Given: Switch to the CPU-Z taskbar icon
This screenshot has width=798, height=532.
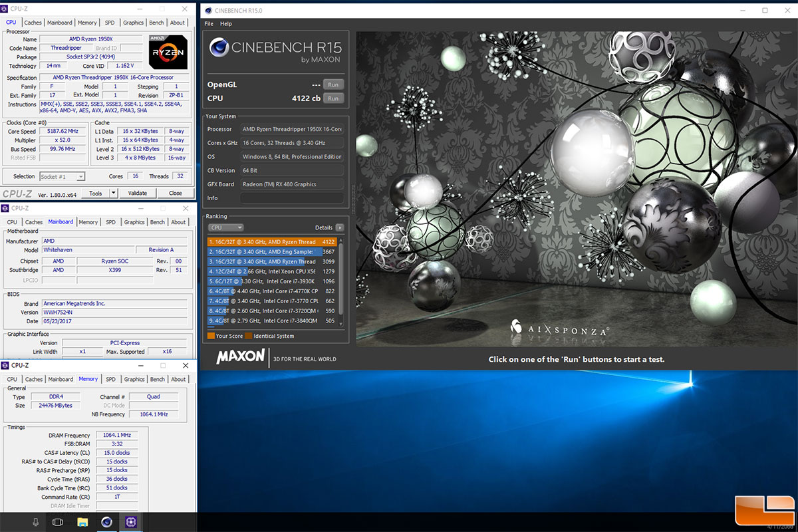Looking at the screenshot, I should pyautogui.click(x=130, y=522).
